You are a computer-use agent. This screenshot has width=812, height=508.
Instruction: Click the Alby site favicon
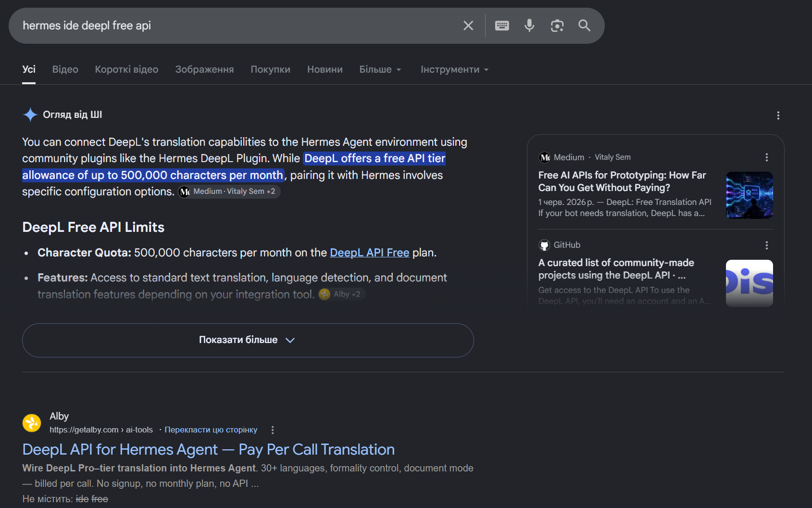click(x=32, y=423)
